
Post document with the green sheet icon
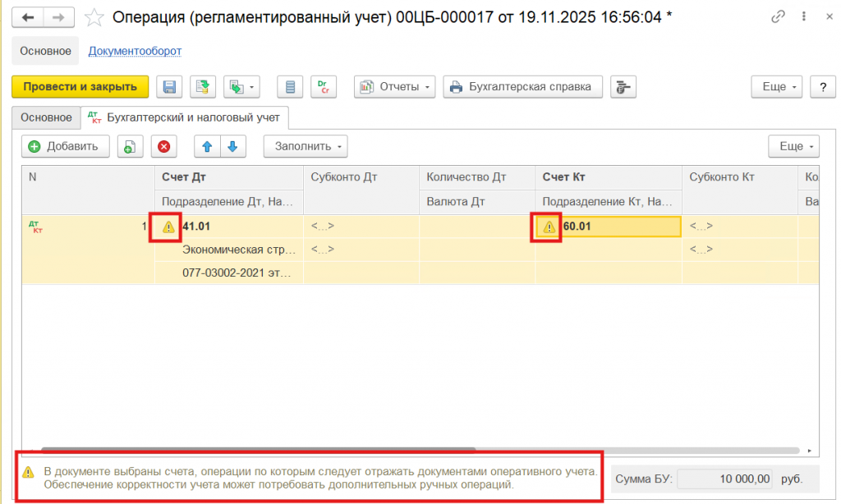pos(202,87)
